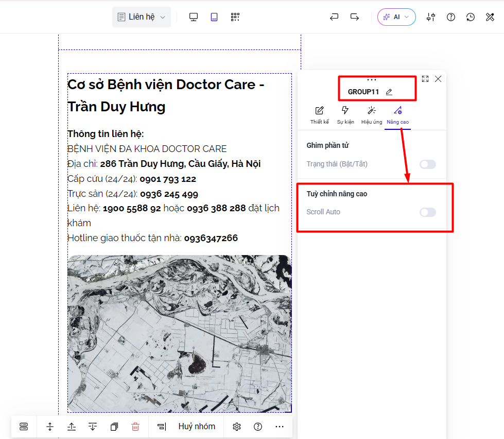Open the AI assistant dropdown
504x439 pixels.
[x=396, y=17]
